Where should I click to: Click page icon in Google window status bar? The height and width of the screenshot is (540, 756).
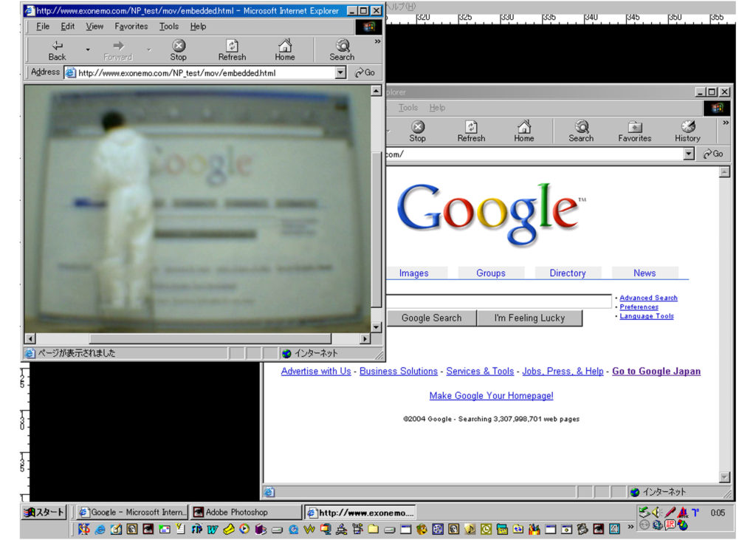point(269,492)
